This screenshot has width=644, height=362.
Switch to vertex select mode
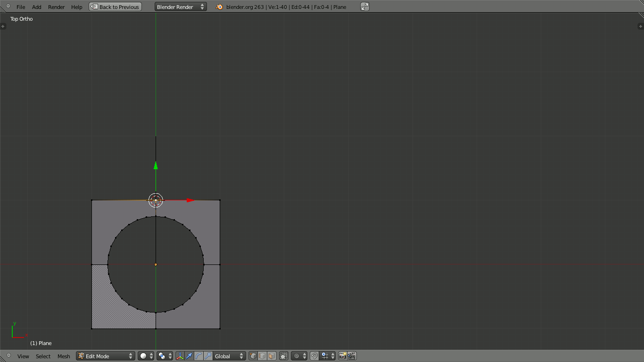pos(253,356)
